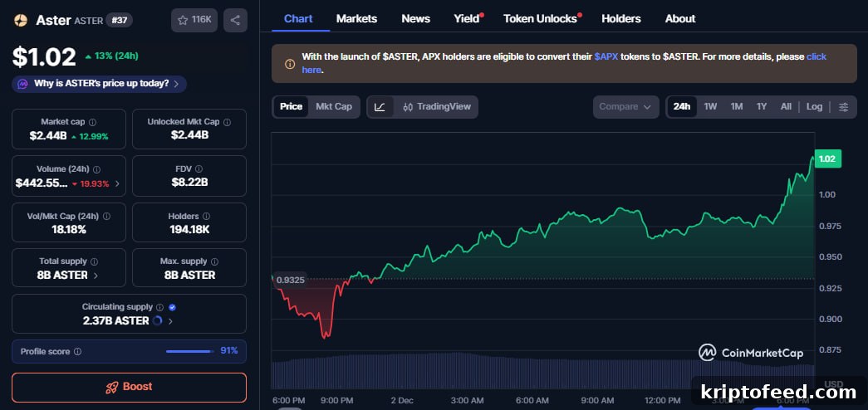Click the verified badge by Circulating supply
The width and height of the screenshot is (868, 410).
[172, 307]
